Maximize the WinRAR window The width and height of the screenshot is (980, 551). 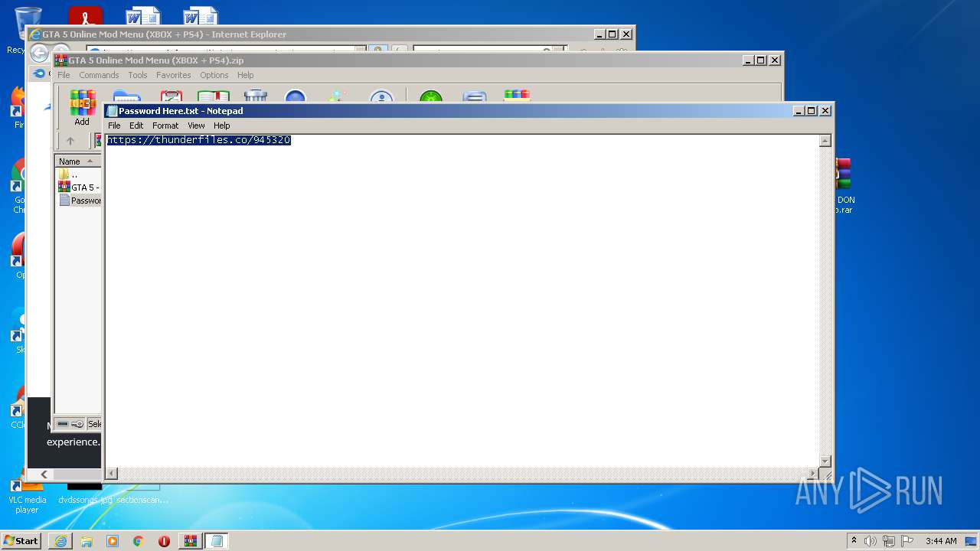tap(760, 60)
